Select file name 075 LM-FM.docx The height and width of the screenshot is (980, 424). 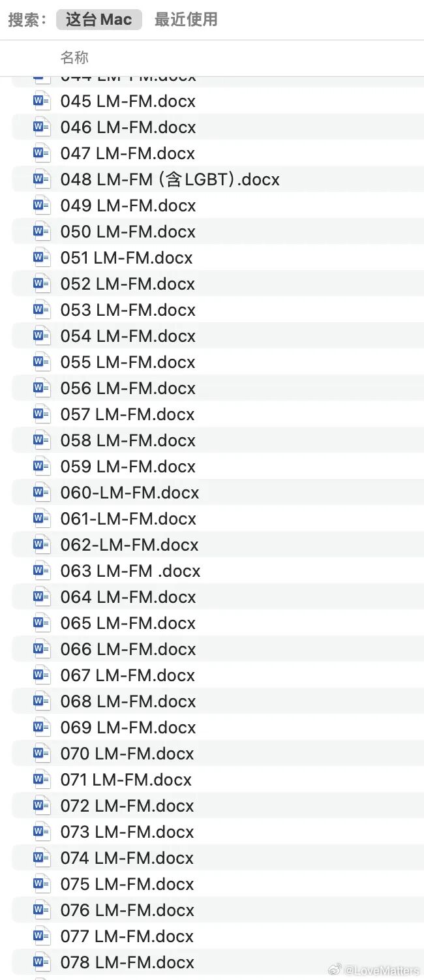(x=127, y=884)
